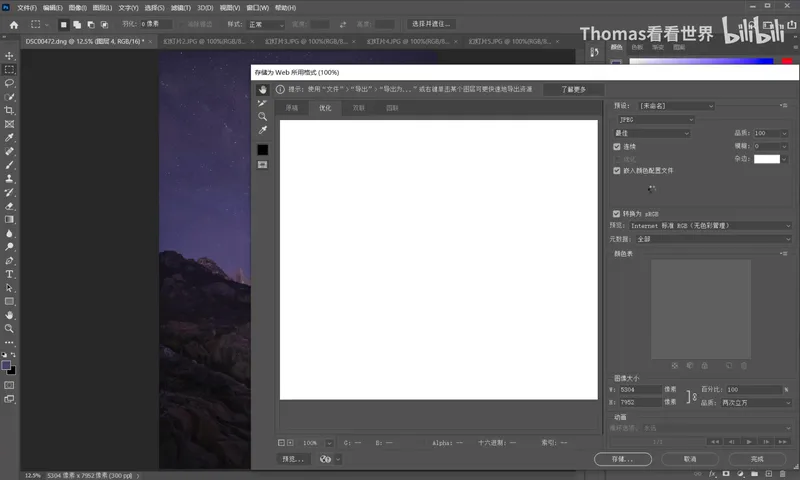This screenshot has height=480, width=800.
Task: Toggle the 转换为 sRGB checkbox
Action: coord(616,214)
